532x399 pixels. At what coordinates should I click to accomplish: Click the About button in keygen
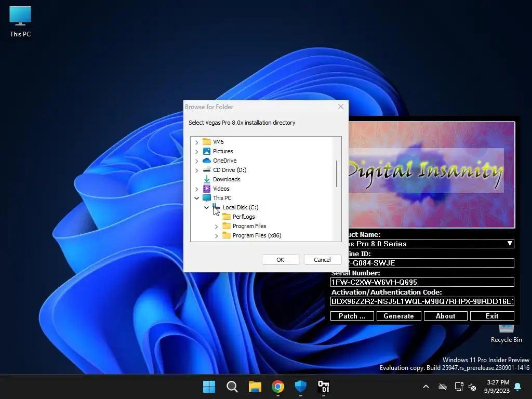click(x=445, y=316)
